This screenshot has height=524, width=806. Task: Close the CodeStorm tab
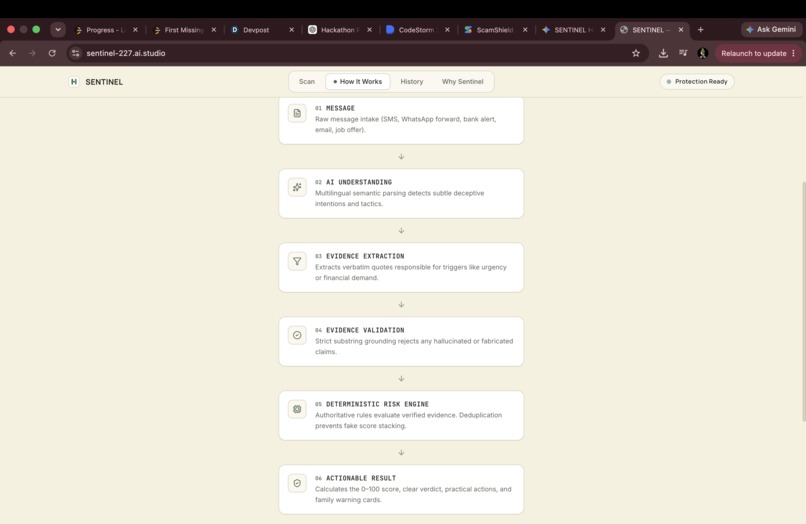447,30
